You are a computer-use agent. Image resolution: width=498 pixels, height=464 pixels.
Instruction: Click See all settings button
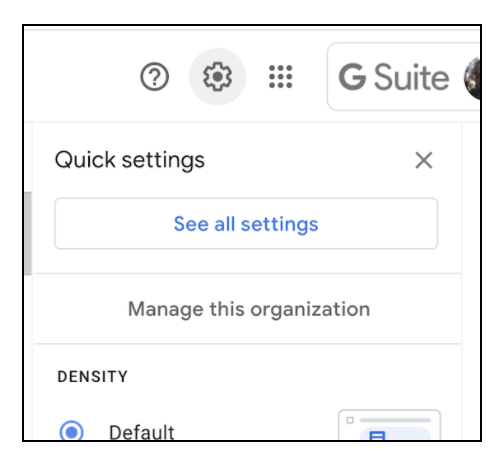246,224
